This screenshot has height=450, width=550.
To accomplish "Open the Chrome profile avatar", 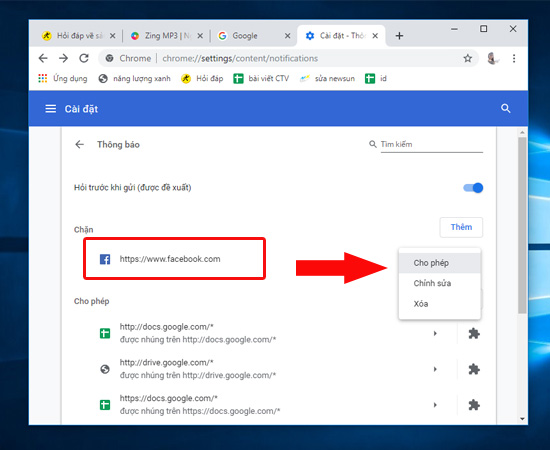I will tap(493, 58).
